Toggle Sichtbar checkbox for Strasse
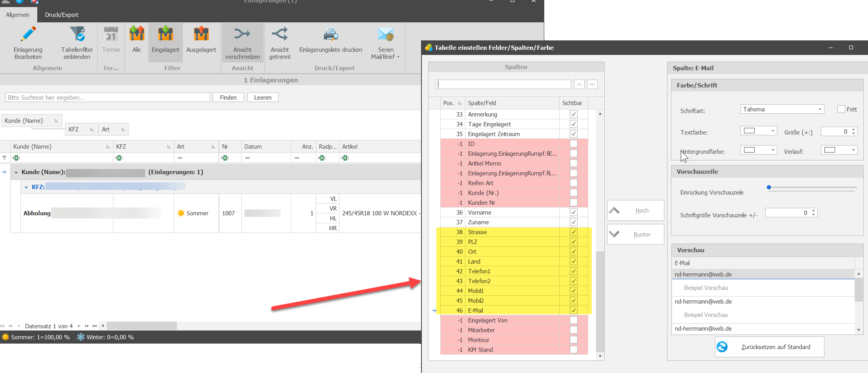The width and height of the screenshot is (868, 373). pyautogui.click(x=573, y=232)
